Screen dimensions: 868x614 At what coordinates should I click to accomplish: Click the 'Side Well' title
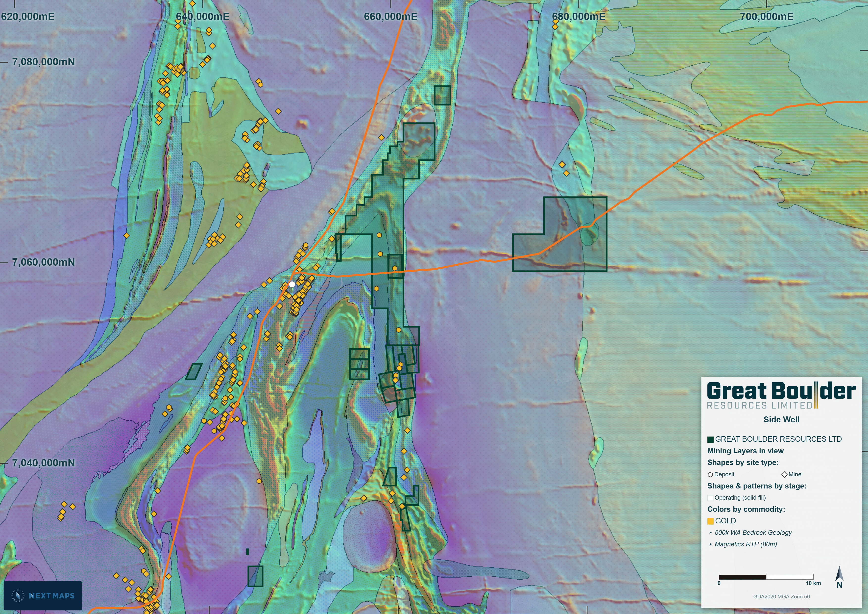(x=781, y=420)
